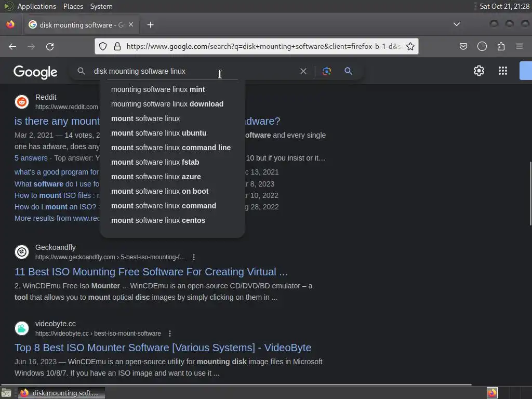532x399 pixels.
Task: Open the Reddit 'is there any mount' result
Action: 57,121
